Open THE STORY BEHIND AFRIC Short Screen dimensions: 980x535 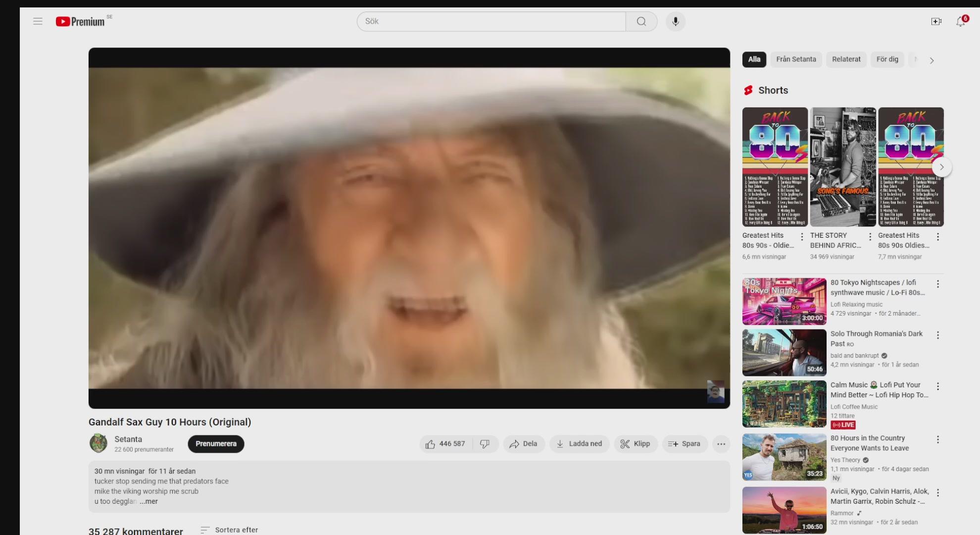coord(843,167)
